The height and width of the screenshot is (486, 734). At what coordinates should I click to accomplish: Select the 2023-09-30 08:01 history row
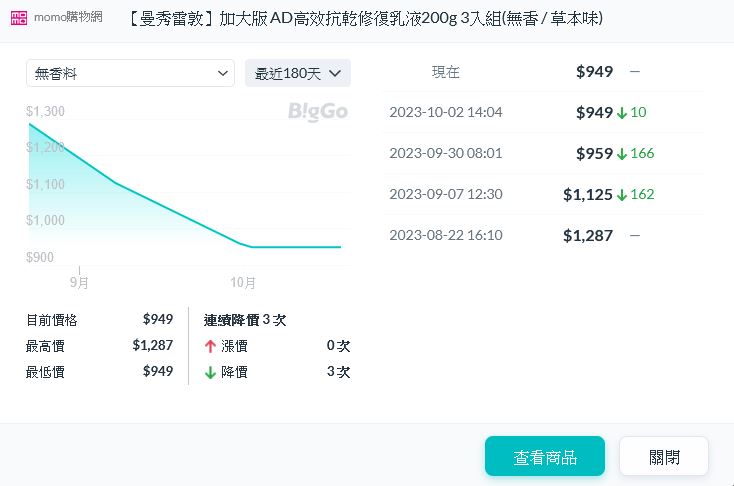coord(445,153)
